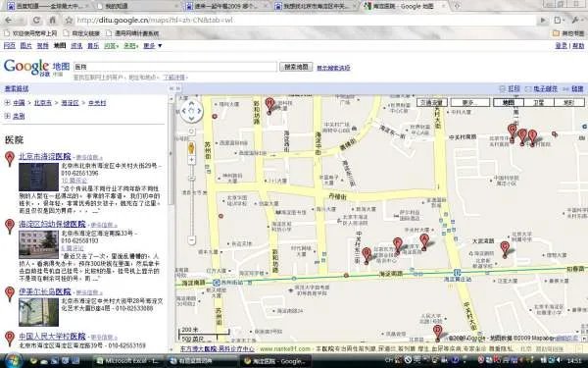
Task: Click the search box containing 医院
Action: coord(175,67)
